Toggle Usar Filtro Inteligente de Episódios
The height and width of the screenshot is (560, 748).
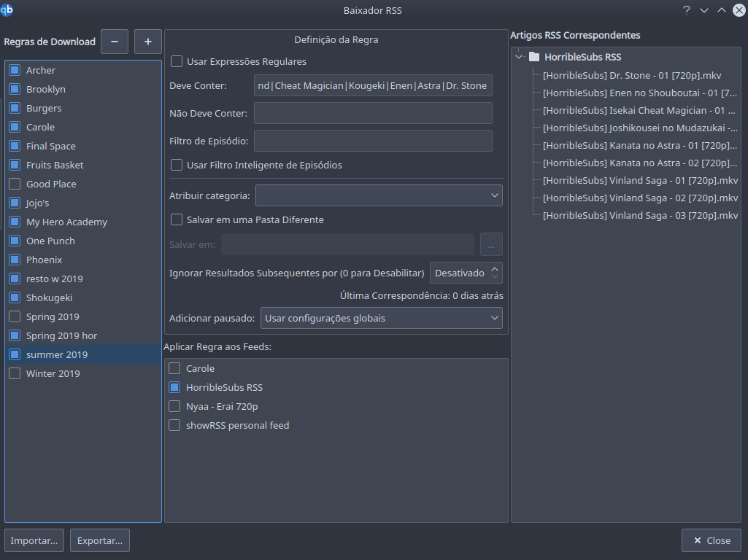point(176,165)
